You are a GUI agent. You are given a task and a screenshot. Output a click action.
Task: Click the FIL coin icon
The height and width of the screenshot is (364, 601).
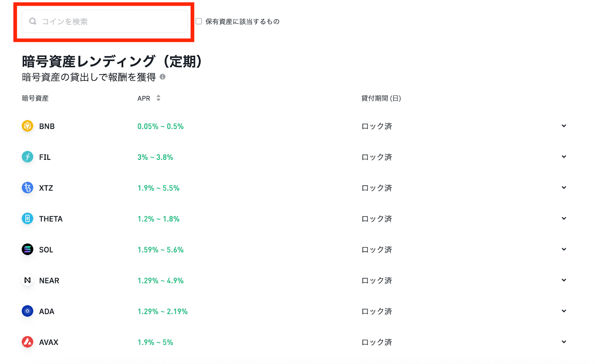(x=27, y=157)
